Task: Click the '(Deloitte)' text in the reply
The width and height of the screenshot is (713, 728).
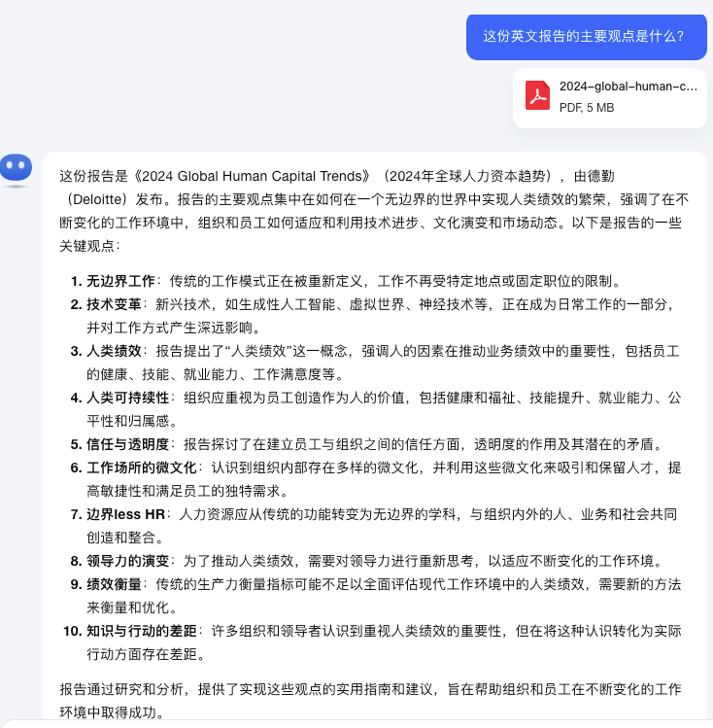Action: [x=97, y=199]
